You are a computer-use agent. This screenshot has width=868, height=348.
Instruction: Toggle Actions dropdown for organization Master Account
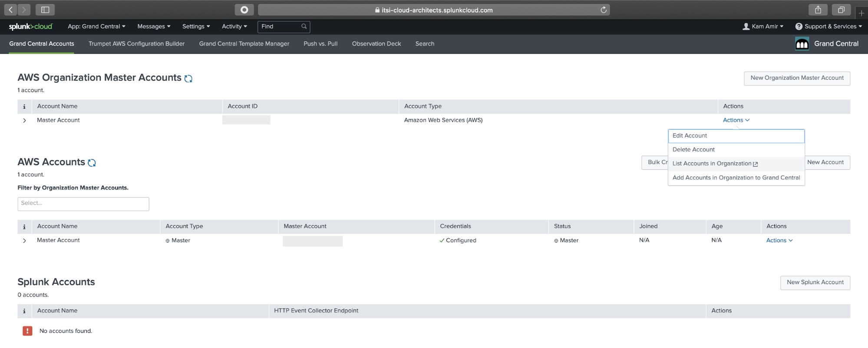(736, 120)
